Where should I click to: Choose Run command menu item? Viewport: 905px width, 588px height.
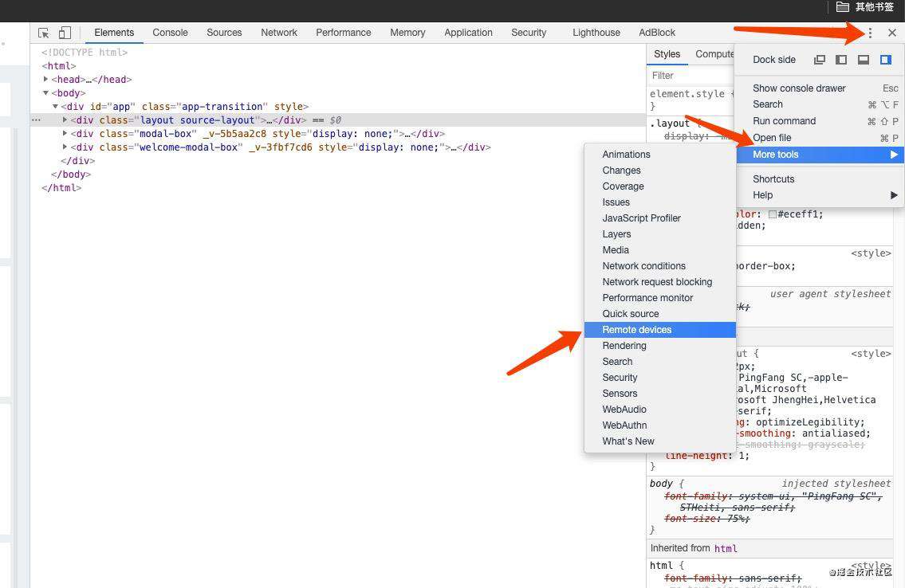[819, 121]
